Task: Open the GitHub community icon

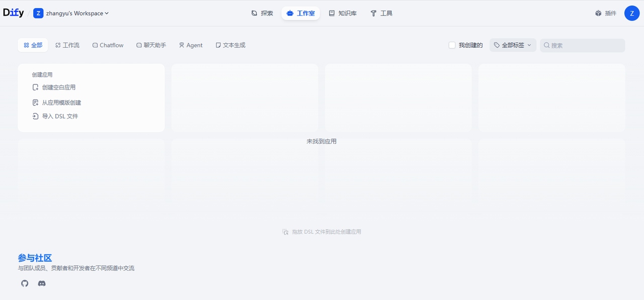Action: (25, 283)
